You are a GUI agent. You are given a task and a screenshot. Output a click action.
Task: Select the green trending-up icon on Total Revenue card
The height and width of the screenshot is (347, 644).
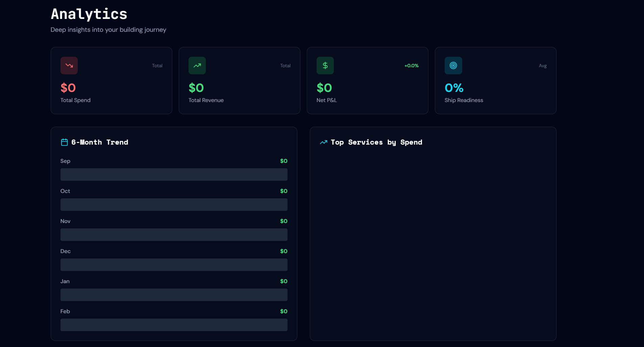click(197, 66)
